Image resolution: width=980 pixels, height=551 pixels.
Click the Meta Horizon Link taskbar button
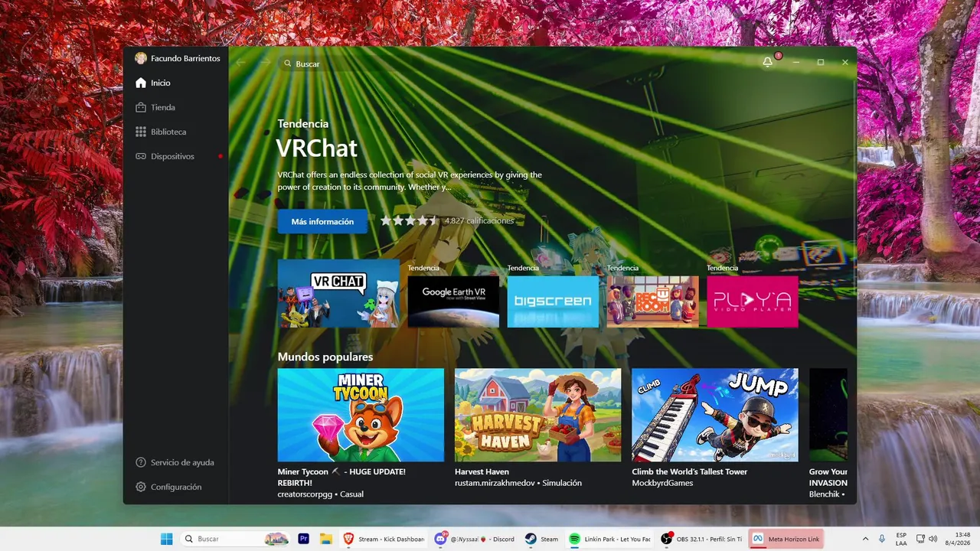pos(786,539)
